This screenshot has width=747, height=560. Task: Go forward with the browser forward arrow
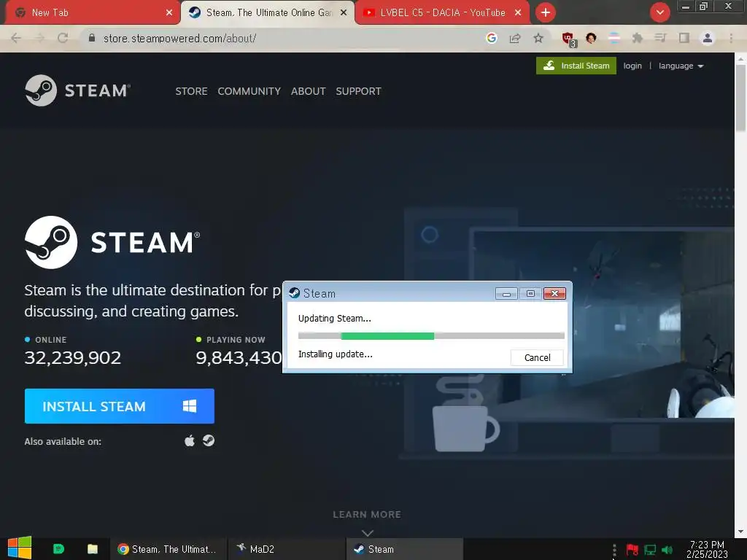[39, 38]
